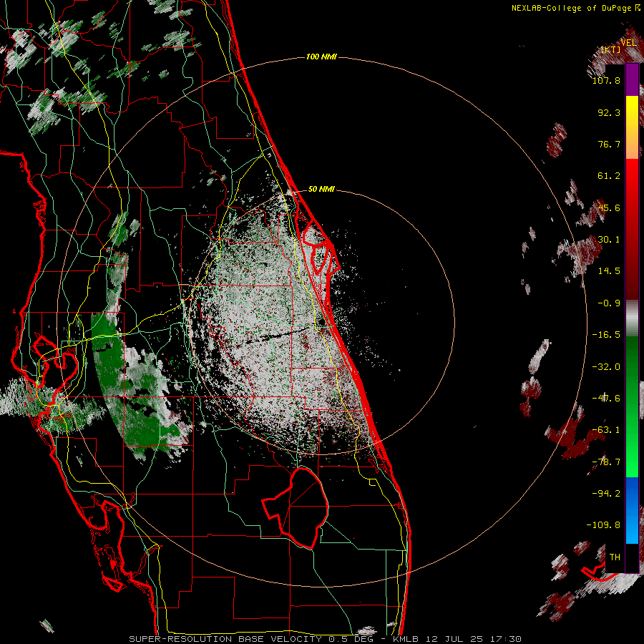Click the blue segment of color bar
Image resolution: width=644 pixels, height=644 pixels.
(x=632, y=510)
